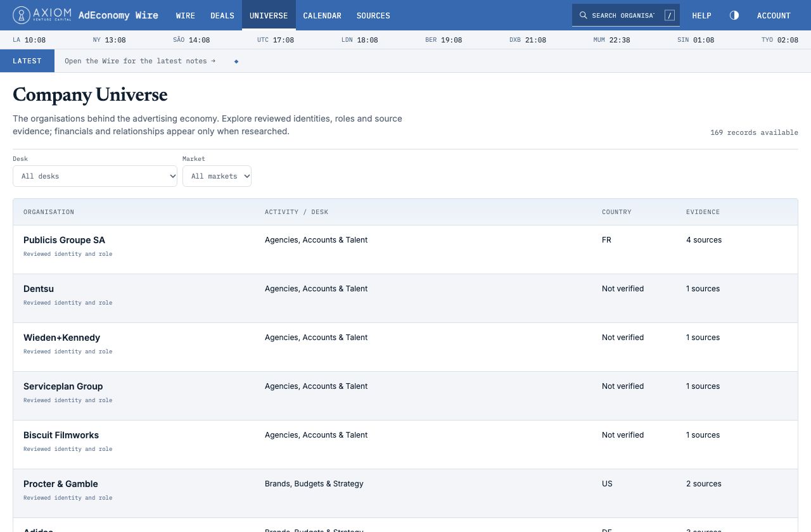This screenshot has height=532, width=811.
Task: Go to the Wire tab
Action: tap(186, 15)
